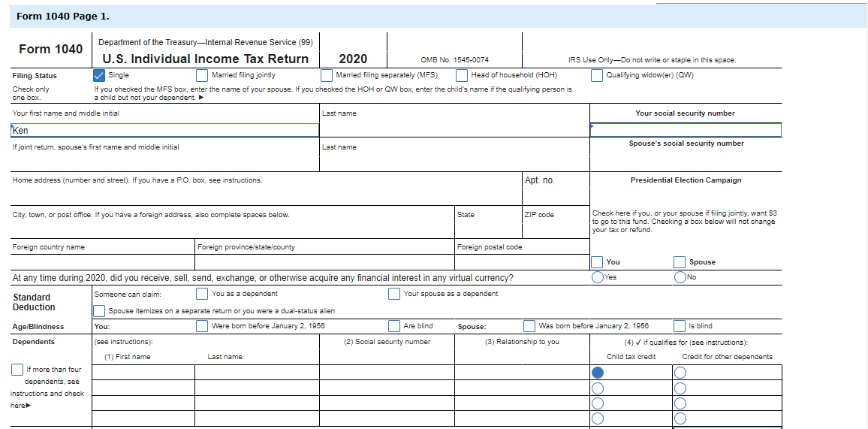868x429 pixels.
Task: Select Credit for other dependents in third row
Action: coord(680,403)
